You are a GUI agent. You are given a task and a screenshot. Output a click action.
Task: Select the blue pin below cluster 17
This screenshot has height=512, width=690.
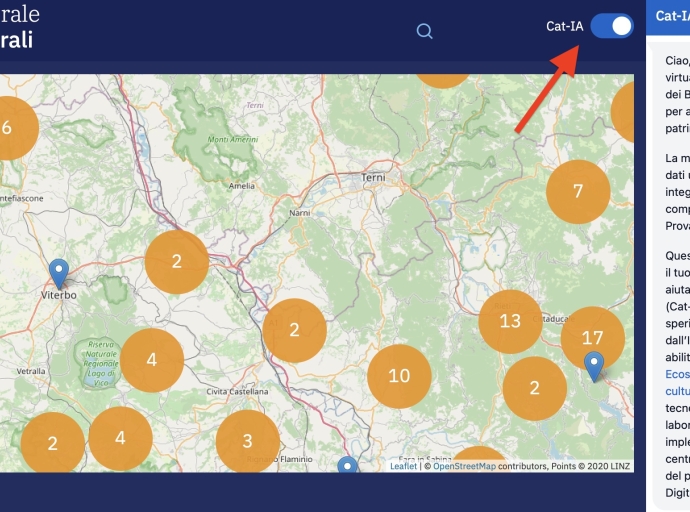click(594, 366)
